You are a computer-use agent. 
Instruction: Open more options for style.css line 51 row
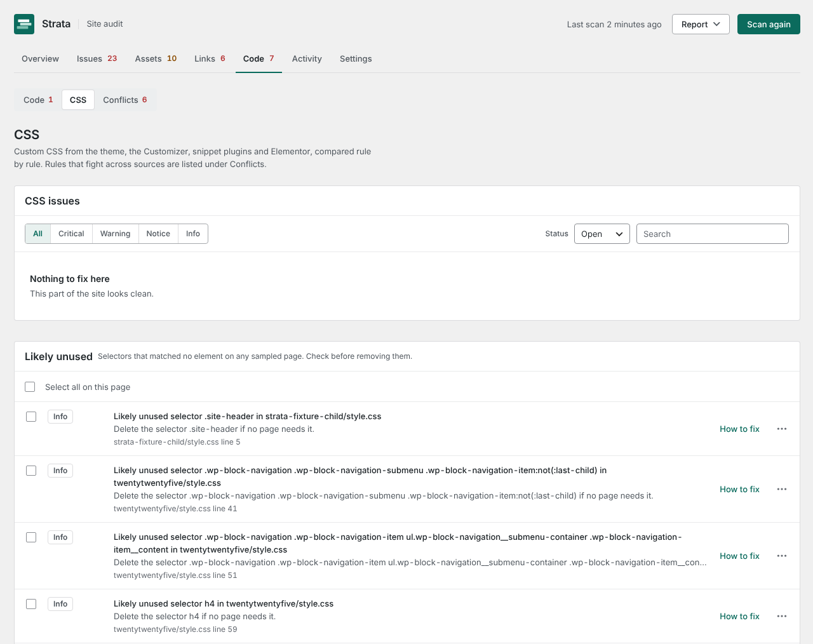tap(782, 556)
